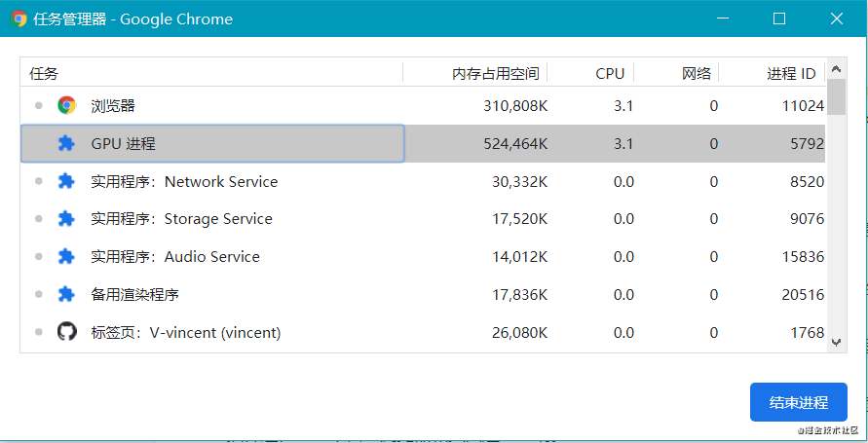Click the puzzle icon beside Storage Service

click(x=66, y=219)
